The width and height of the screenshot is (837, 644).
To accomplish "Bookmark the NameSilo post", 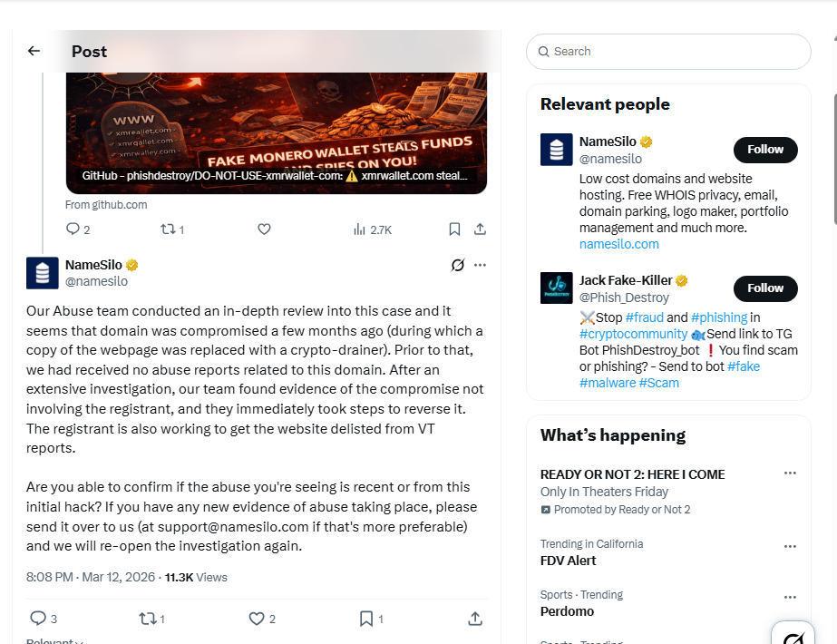I will (366, 619).
